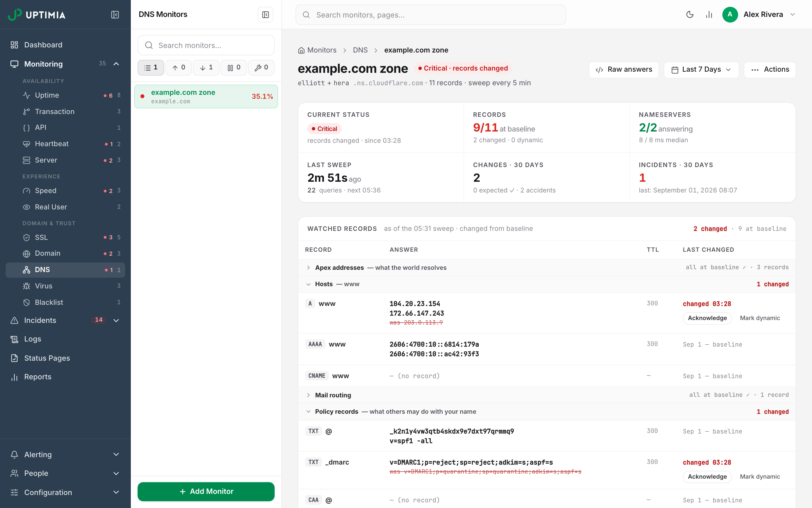812x508 pixels.
Task: Open Raw answers view
Action: (624, 69)
